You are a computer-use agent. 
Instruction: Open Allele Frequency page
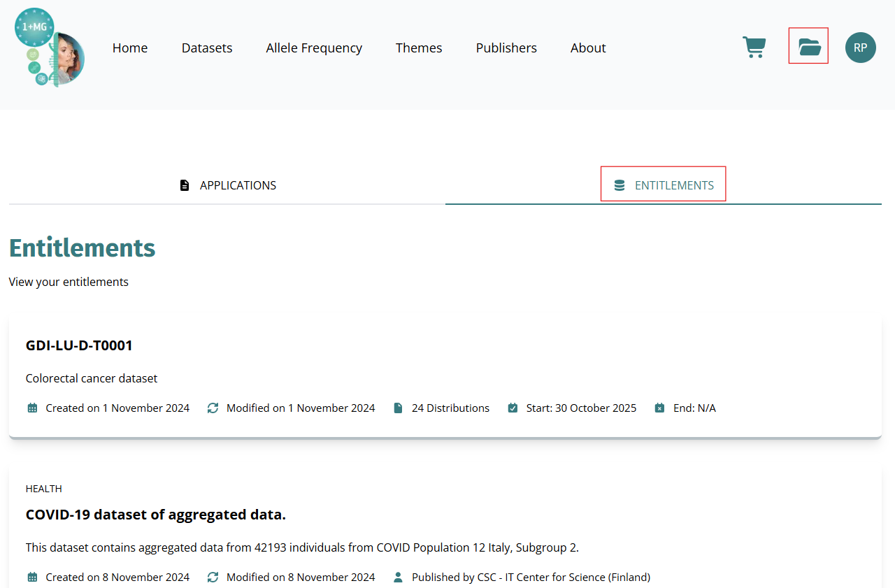[314, 48]
